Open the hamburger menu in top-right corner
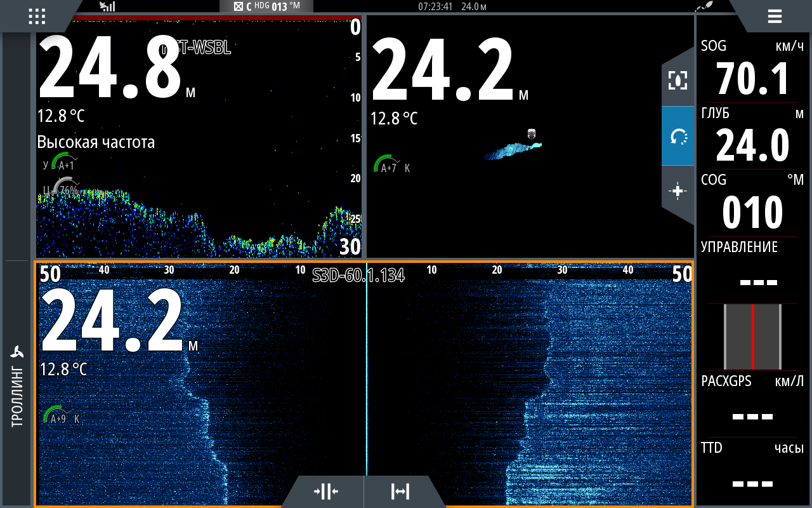This screenshot has width=812, height=508. (774, 17)
